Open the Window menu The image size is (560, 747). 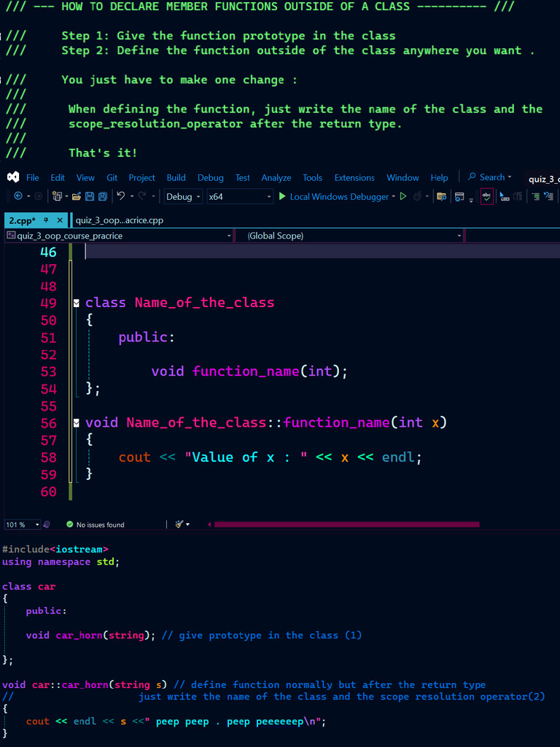click(x=402, y=177)
